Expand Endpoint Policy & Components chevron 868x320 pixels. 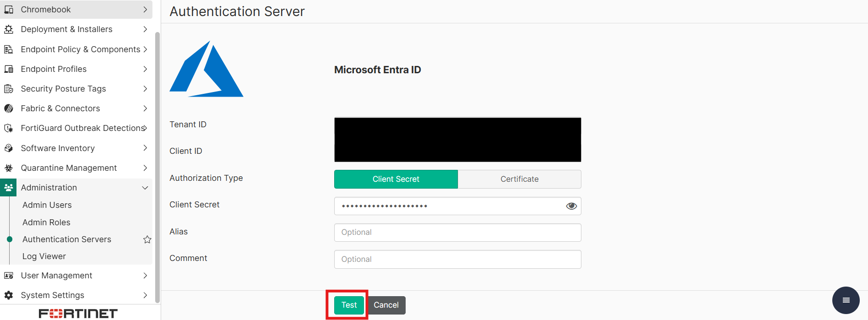pyautogui.click(x=145, y=49)
